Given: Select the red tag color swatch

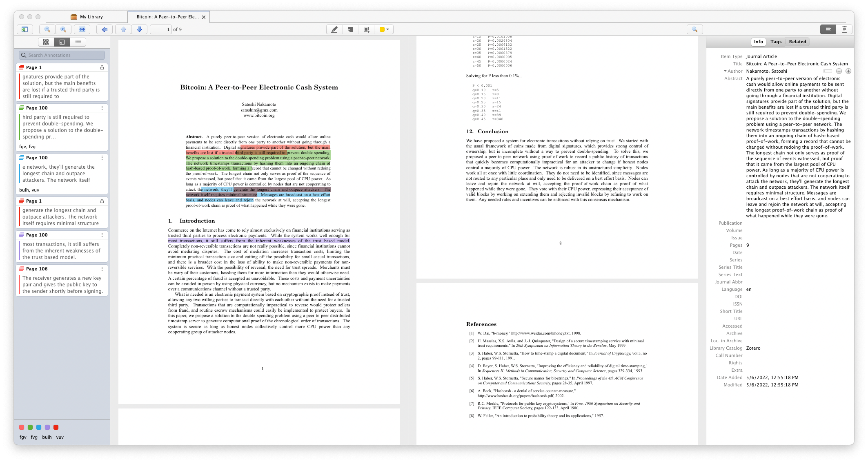Looking at the screenshot, I should 56,427.
